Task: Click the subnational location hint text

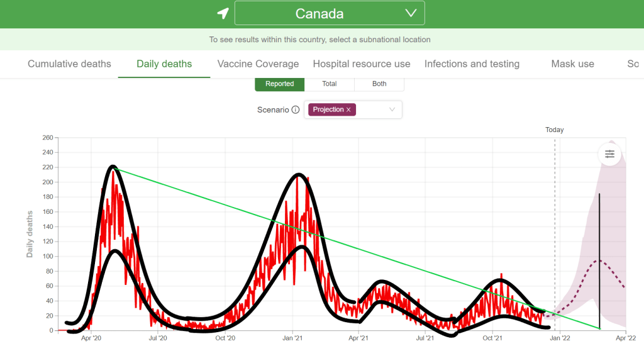Action: [x=319, y=39]
